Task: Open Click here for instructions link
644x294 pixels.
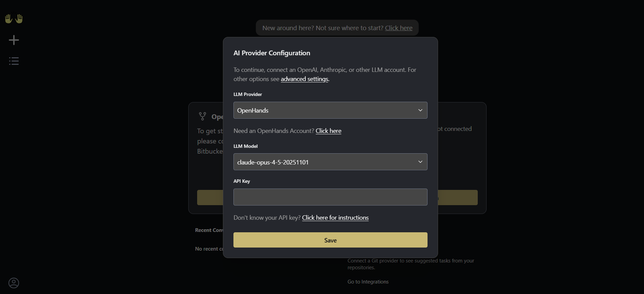Action: tap(335, 218)
